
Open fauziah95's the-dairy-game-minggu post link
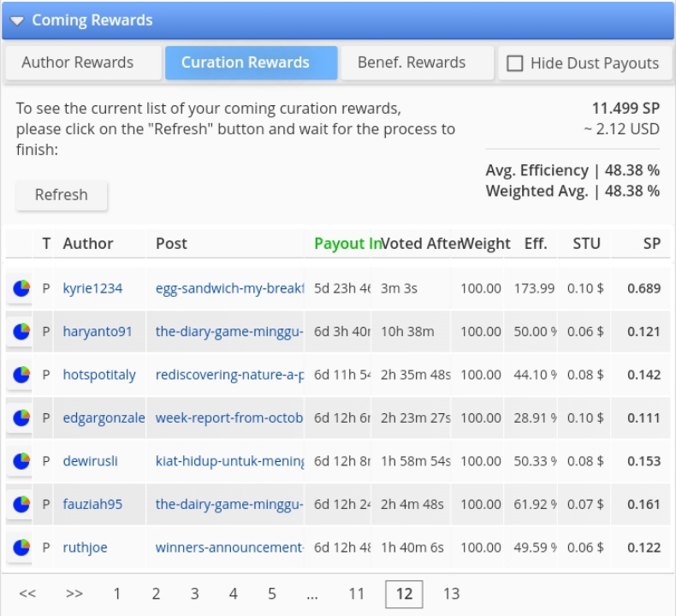point(230,505)
